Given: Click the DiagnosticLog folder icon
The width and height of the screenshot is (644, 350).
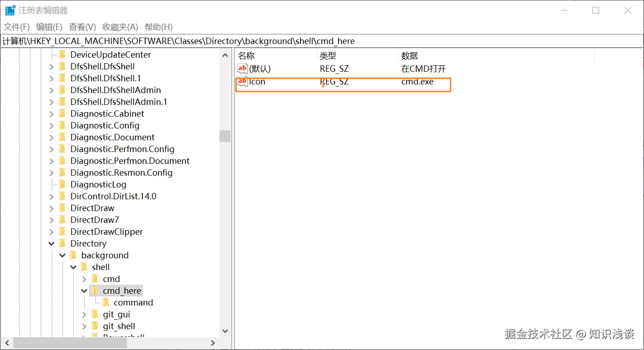Looking at the screenshot, I should (x=63, y=184).
